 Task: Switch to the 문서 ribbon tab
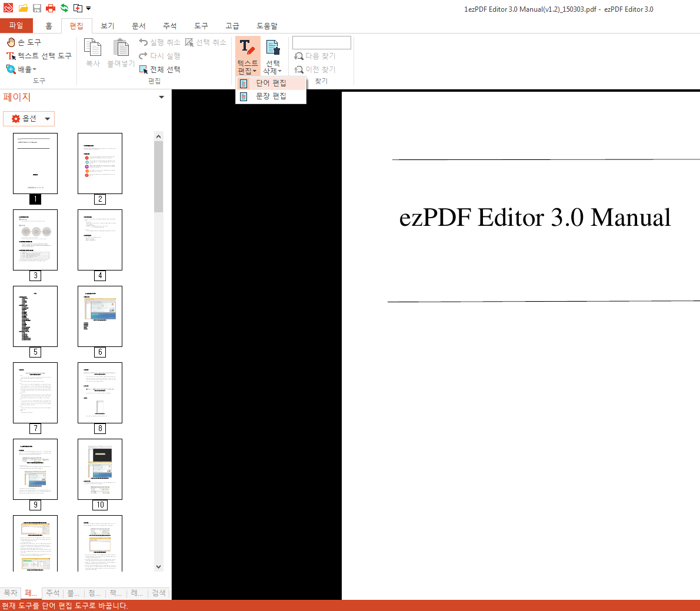coord(138,26)
